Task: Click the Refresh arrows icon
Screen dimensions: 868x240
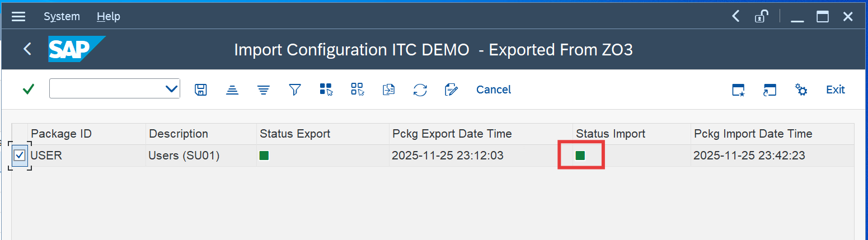Action: pyautogui.click(x=420, y=90)
